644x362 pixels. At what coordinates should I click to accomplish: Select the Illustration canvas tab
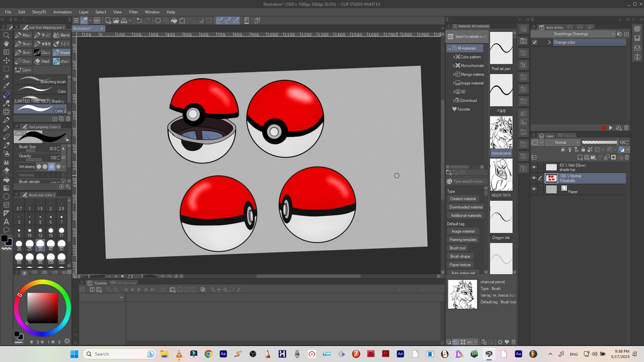(x=87, y=29)
